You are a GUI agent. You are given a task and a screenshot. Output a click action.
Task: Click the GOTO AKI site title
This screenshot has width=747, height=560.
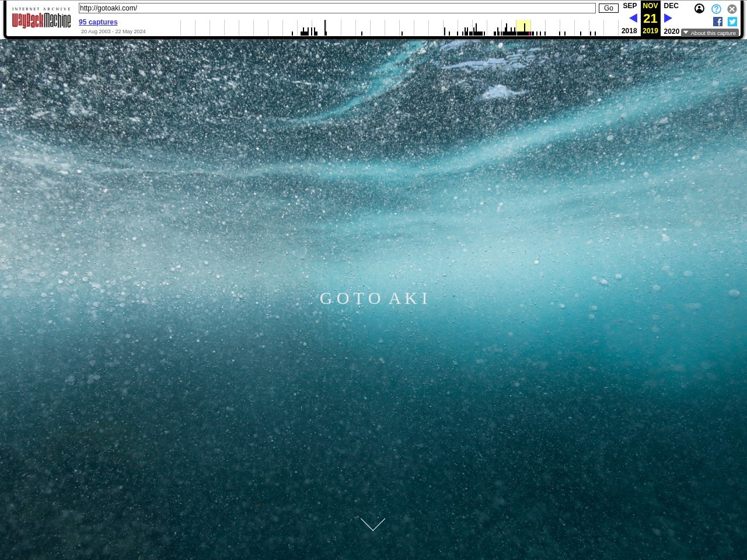(374, 299)
